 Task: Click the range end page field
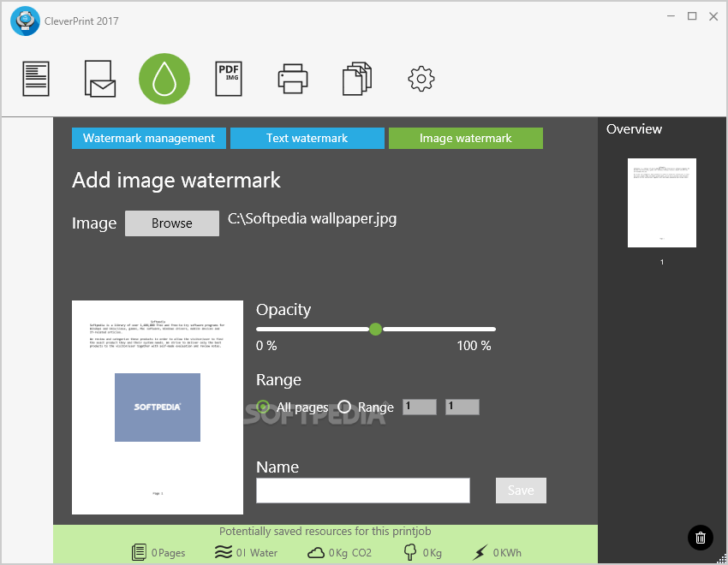(462, 407)
